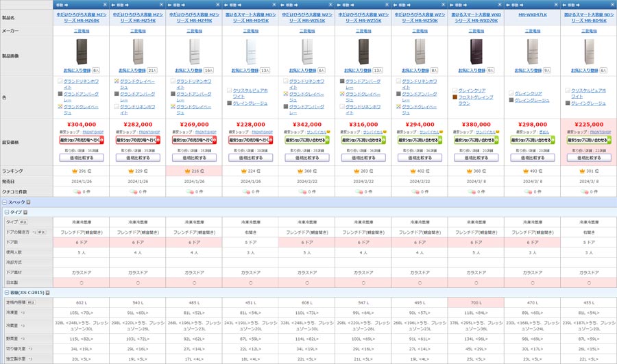Click 価格比較する under ¥282,000
The image size is (617, 364).
pos(138,158)
